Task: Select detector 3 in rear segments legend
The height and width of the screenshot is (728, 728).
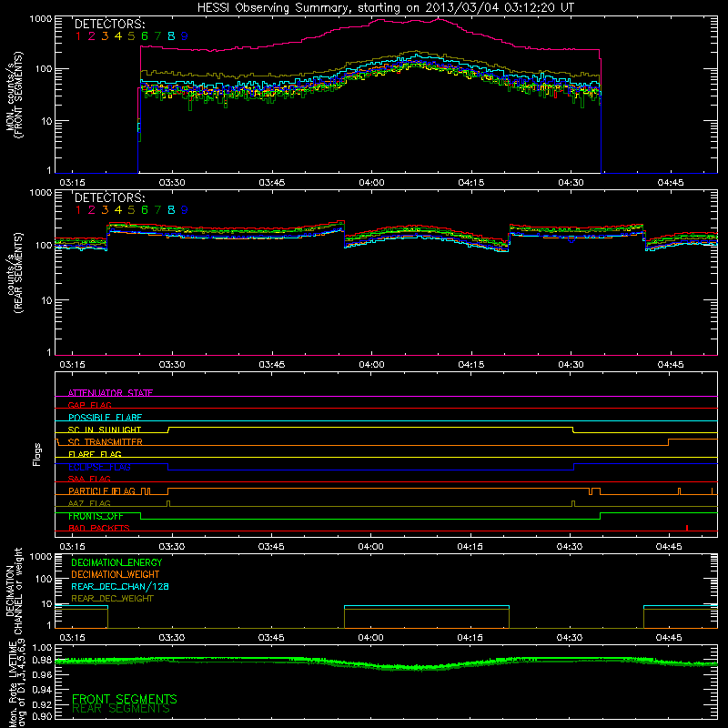Action: [105, 210]
